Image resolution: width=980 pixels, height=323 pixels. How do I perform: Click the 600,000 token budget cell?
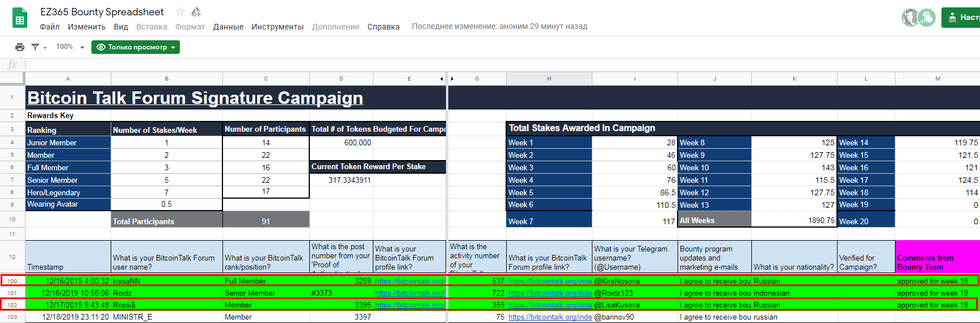[341, 142]
